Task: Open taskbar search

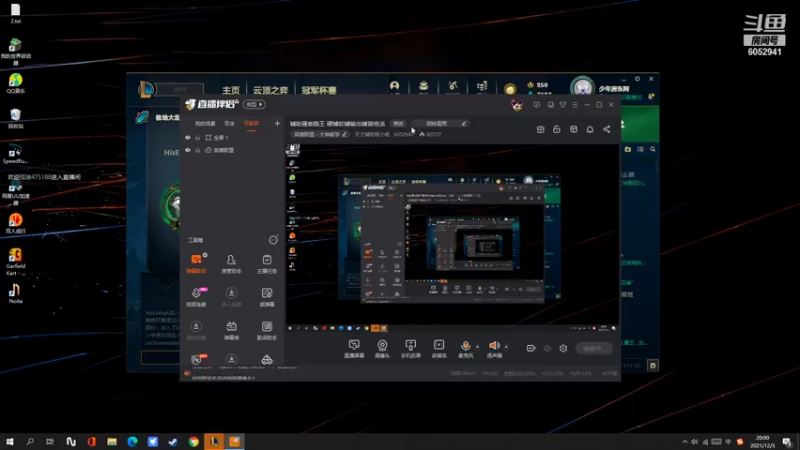Action: pos(30,442)
